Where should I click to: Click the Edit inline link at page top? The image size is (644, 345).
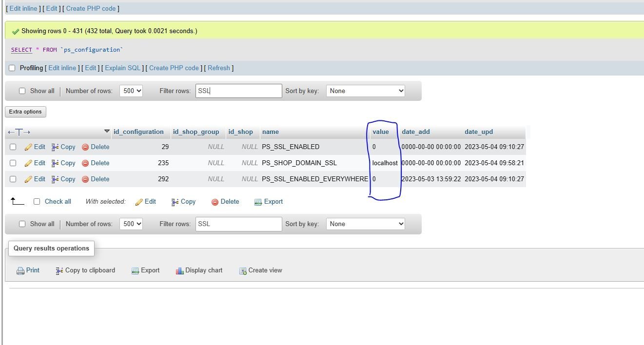[23, 8]
